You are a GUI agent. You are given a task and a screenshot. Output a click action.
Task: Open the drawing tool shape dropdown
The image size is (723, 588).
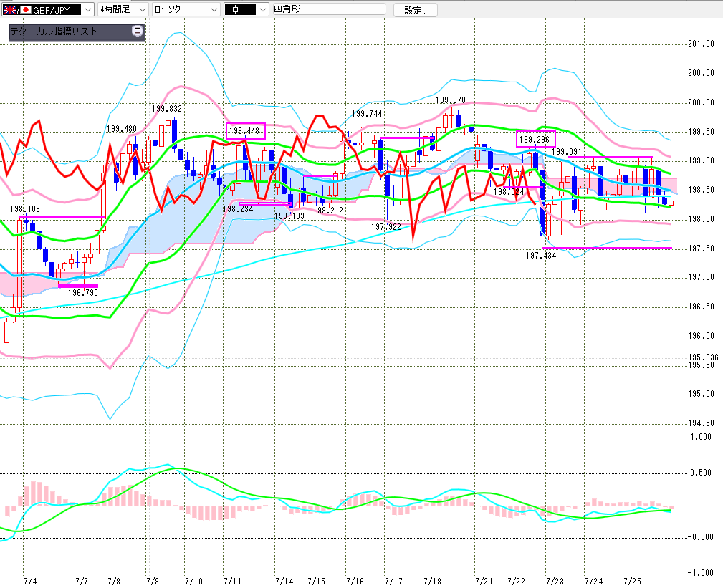[246, 9]
